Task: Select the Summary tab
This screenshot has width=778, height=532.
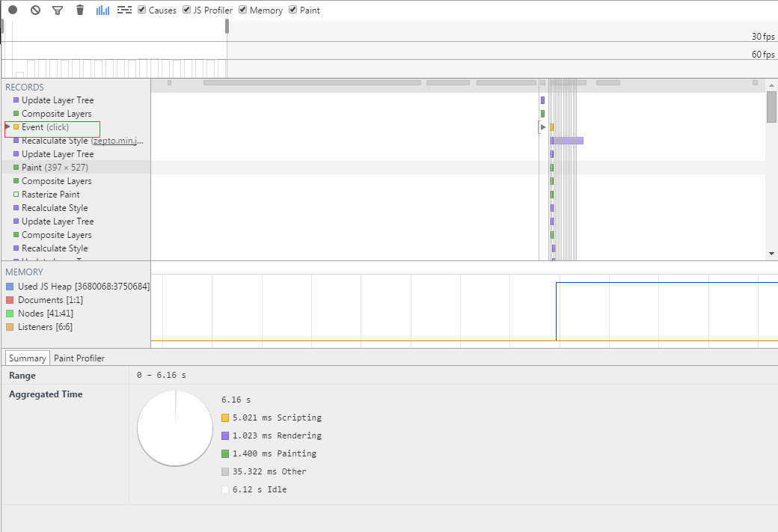Action: coord(28,358)
